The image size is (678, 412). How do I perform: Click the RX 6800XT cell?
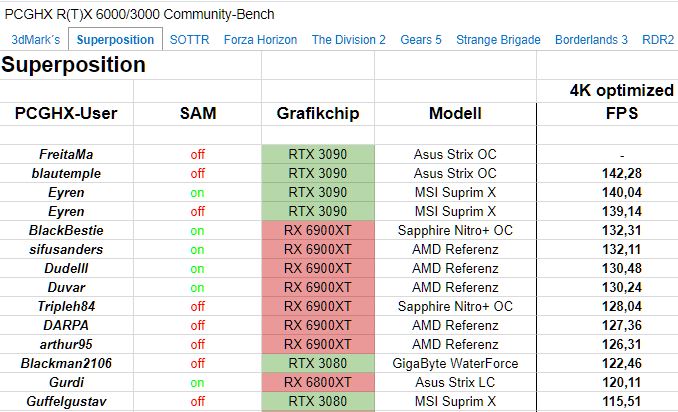pyautogui.click(x=318, y=383)
